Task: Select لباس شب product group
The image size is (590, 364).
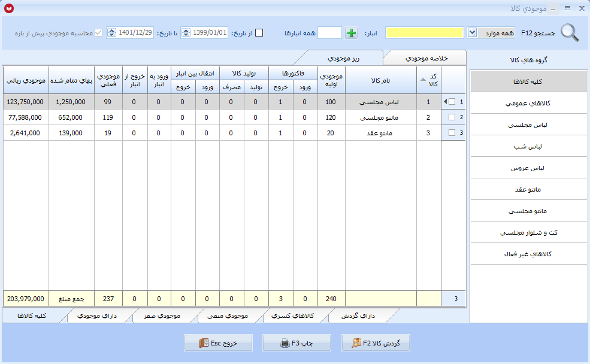Action: click(x=529, y=146)
